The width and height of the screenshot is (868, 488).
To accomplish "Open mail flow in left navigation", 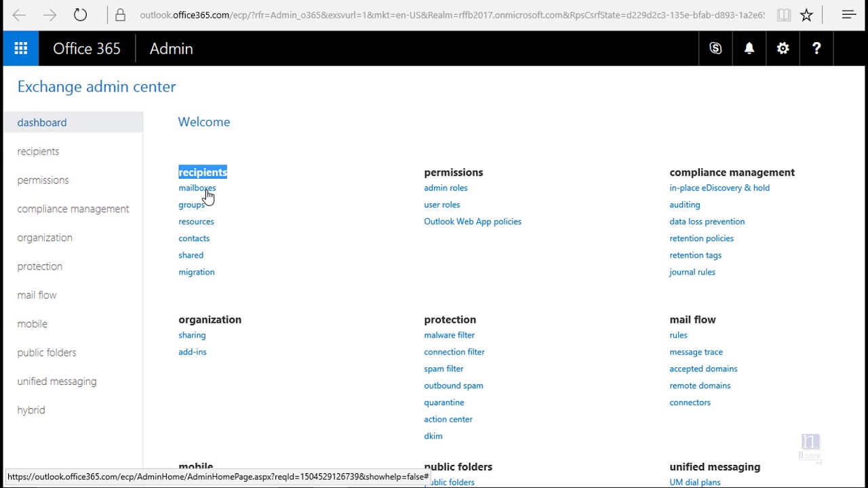I will (x=37, y=295).
